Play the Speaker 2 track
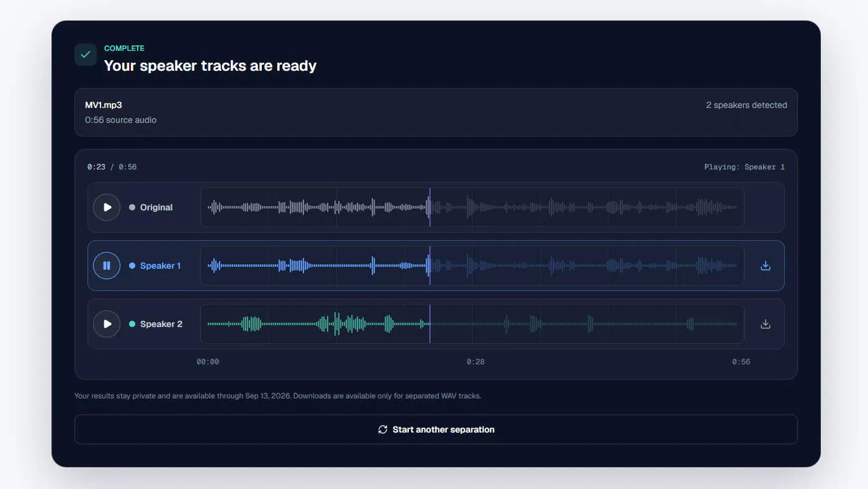 point(107,324)
